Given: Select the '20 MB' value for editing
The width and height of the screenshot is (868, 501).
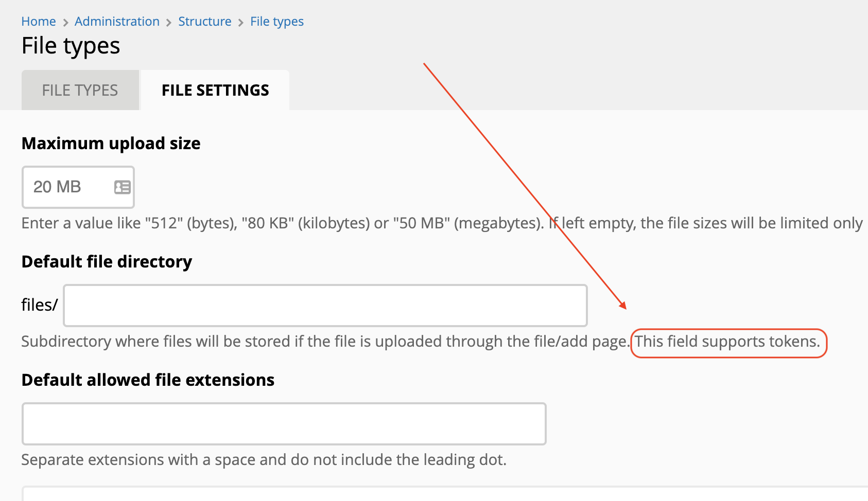Looking at the screenshot, I should [x=57, y=187].
